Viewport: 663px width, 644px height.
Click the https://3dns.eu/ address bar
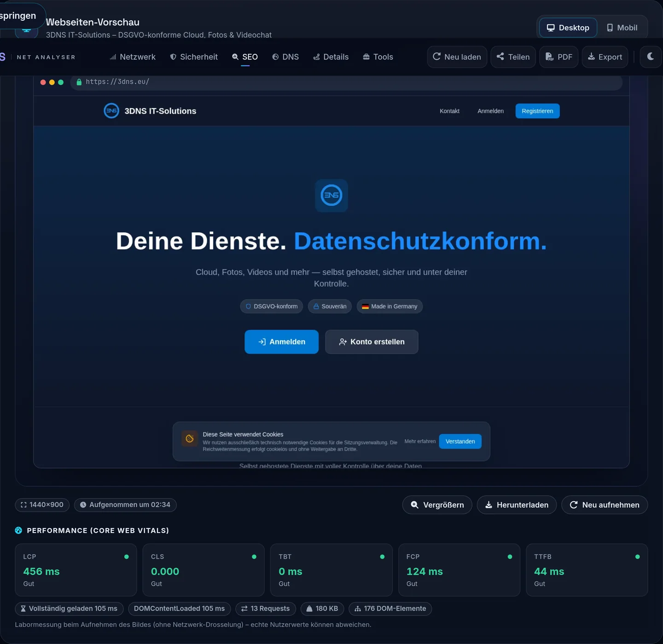[346, 82]
